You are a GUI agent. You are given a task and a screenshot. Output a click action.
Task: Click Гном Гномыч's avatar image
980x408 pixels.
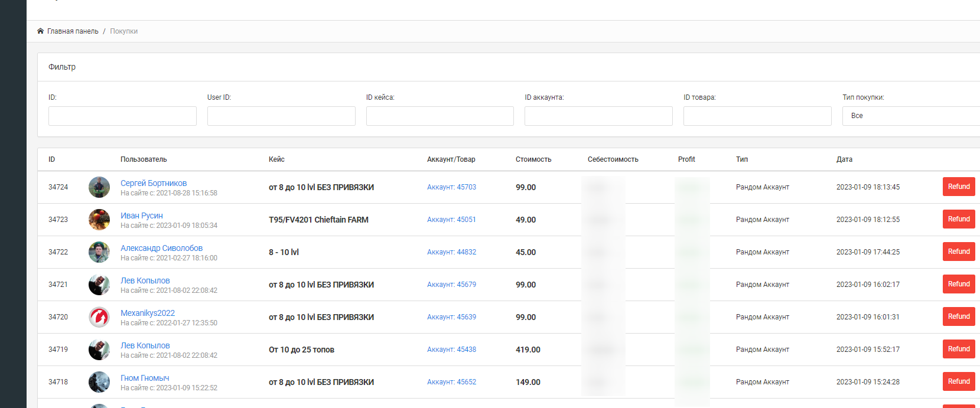click(99, 382)
